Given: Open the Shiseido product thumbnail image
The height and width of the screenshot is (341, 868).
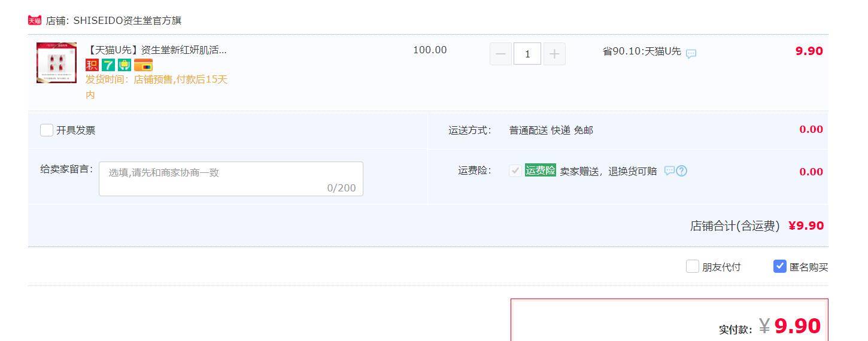Looking at the screenshot, I should (x=56, y=63).
